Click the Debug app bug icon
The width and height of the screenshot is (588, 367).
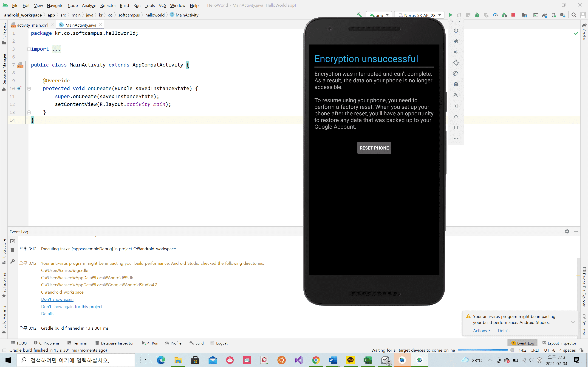point(477,15)
